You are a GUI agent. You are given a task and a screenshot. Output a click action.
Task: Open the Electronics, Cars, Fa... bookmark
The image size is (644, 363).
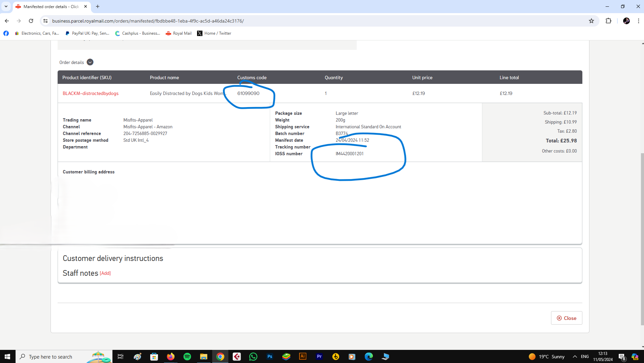point(37,33)
